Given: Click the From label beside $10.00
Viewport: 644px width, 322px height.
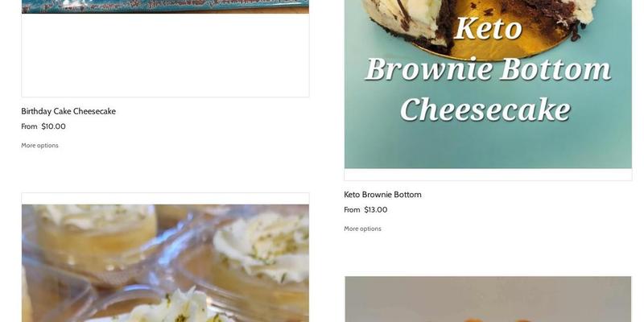Looking at the screenshot, I should point(29,126).
